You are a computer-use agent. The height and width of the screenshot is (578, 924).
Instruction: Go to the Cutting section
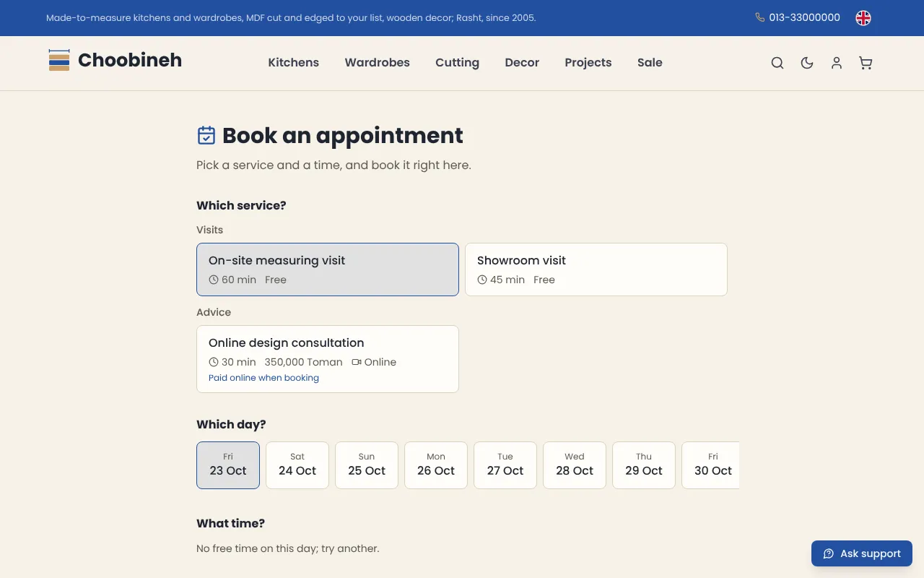457,63
